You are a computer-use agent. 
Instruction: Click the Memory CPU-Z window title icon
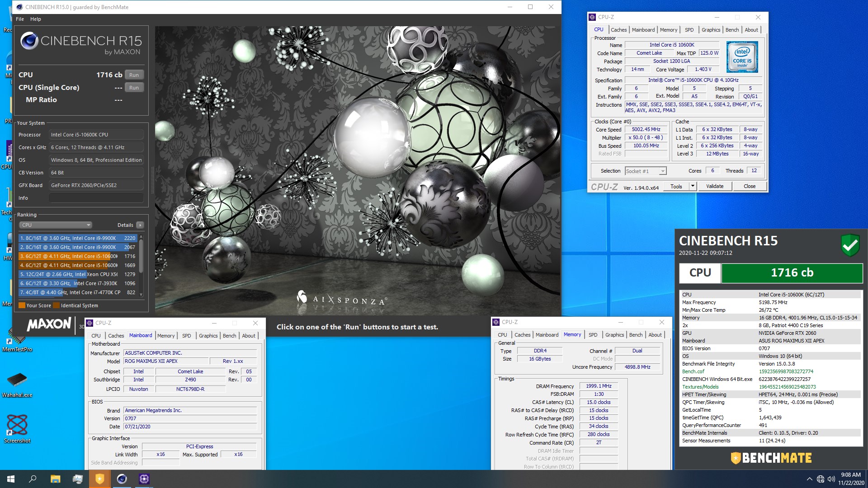[496, 322]
